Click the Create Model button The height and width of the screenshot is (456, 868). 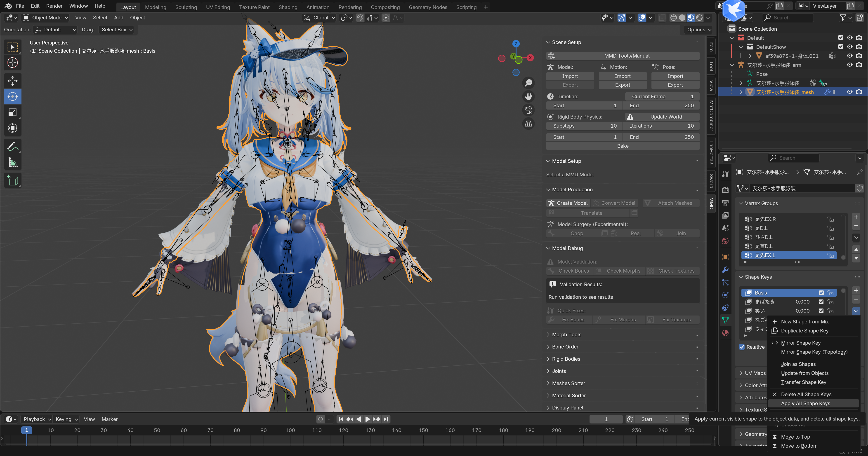click(568, 203)
